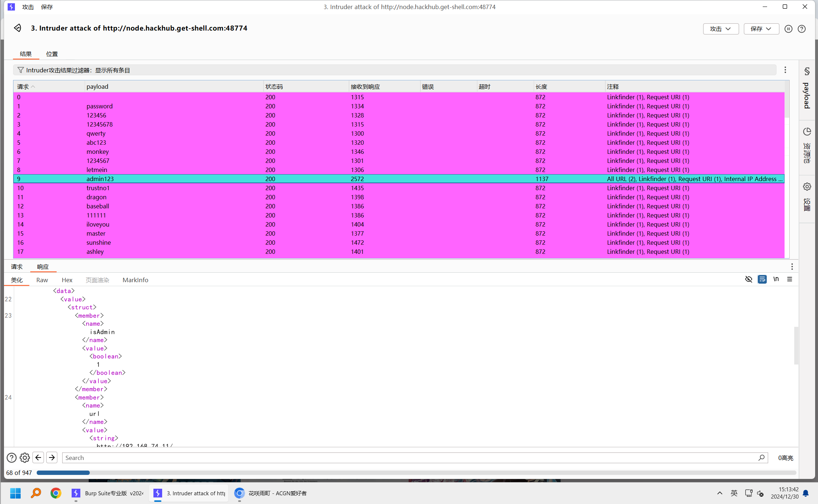Open the resource pool side panel icon
The width and height of the screenshot is (818, 504).
tap(807, 132)
